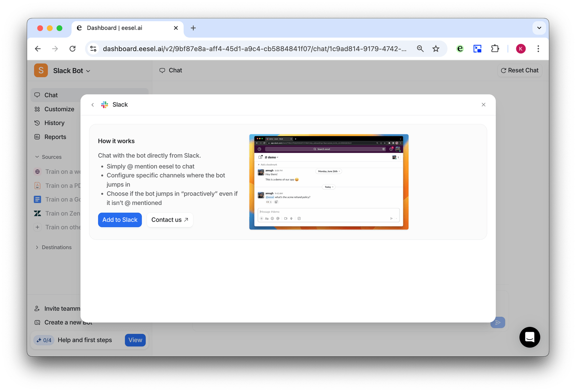
Task: Go to the History menu item
Action: coord(54,123)
